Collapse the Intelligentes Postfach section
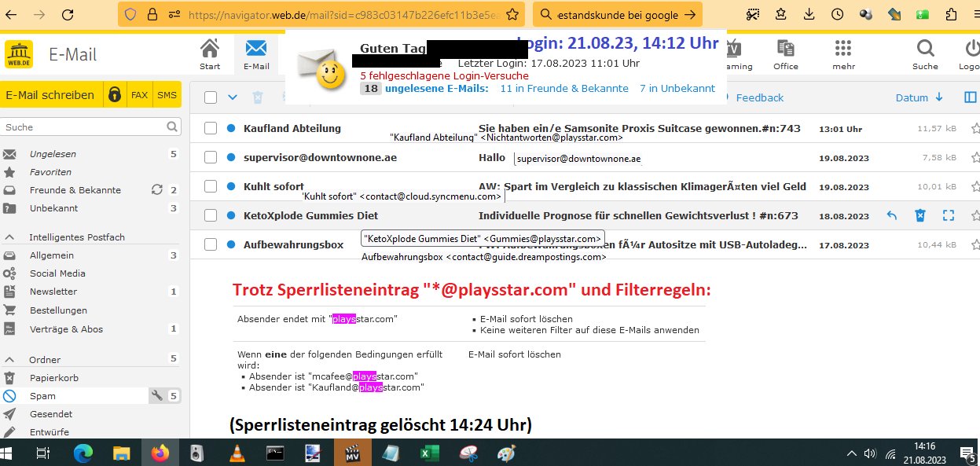Viewport: 980px width, 466px height. coord(10,237)
